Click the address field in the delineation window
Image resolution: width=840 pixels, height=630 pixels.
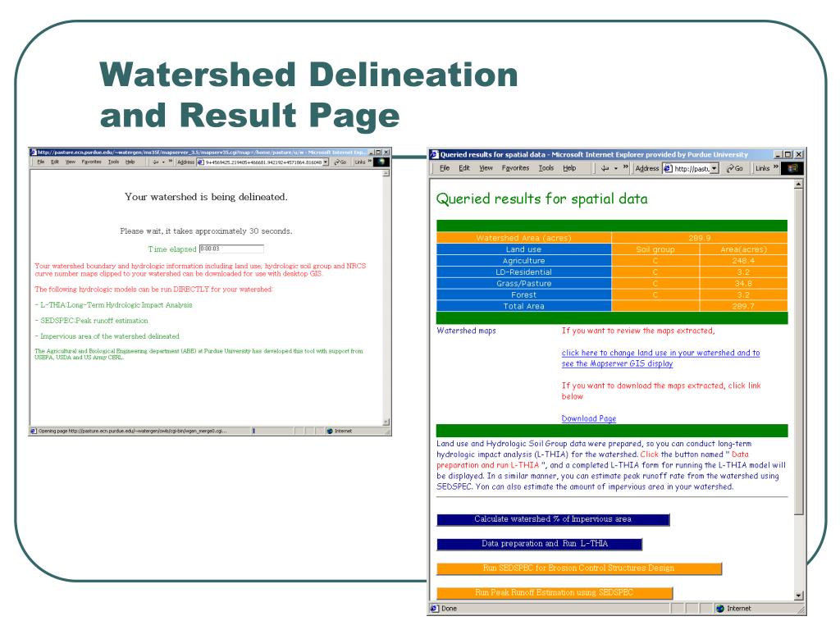(262, 162)
